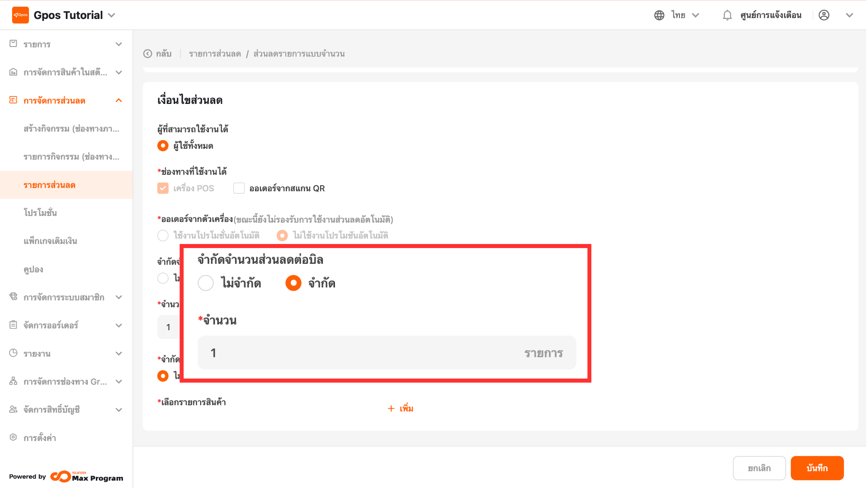This screenshot has height=488, width=868.
Task: Click the back arrow circle icon
Action: point(147,54)
